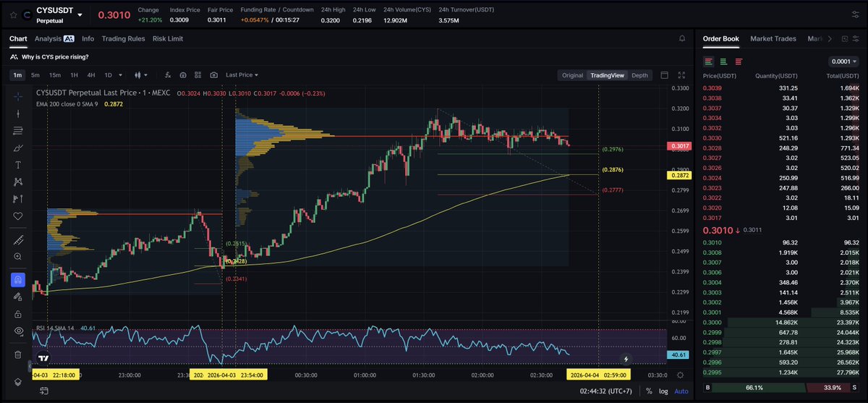Go to date with calendar icon

pos(43,389)
